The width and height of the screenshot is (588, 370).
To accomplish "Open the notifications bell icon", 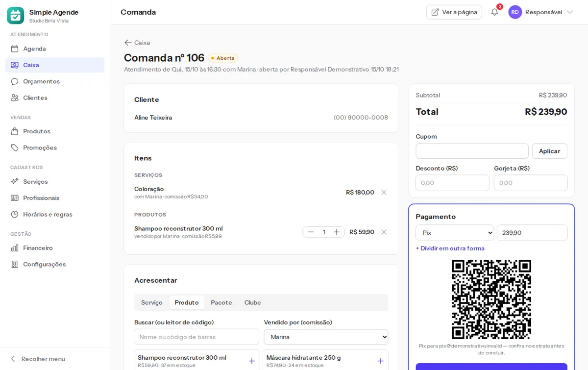I will tap(494, 12).
